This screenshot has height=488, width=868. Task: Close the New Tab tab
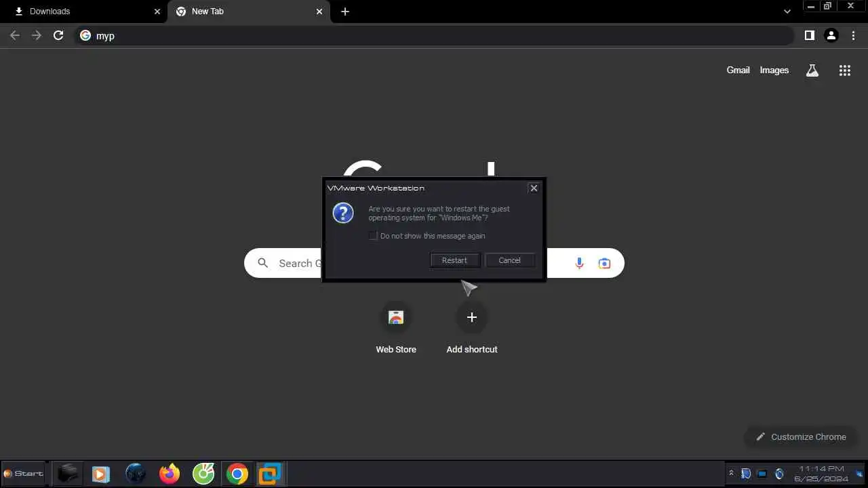(x=319, y=12)
